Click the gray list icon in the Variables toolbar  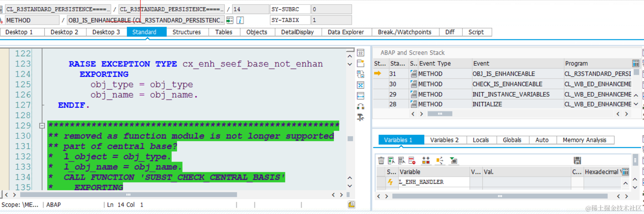(401, 161)
